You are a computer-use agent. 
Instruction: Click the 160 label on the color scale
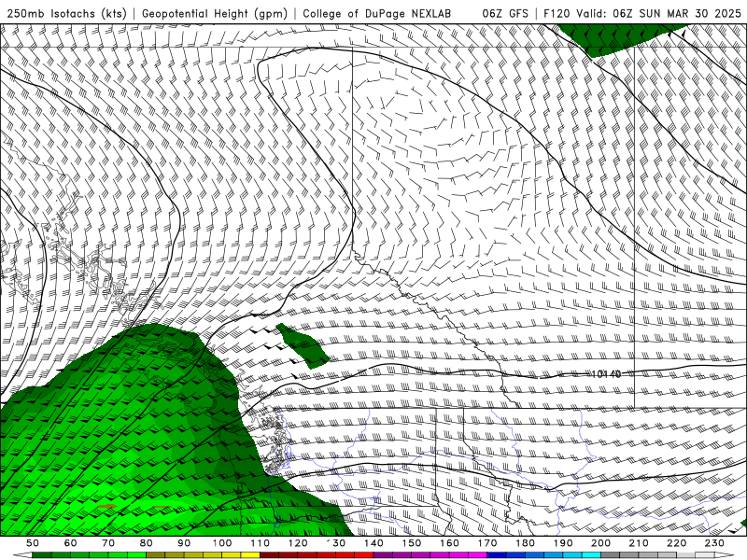(x=450, y=543)
